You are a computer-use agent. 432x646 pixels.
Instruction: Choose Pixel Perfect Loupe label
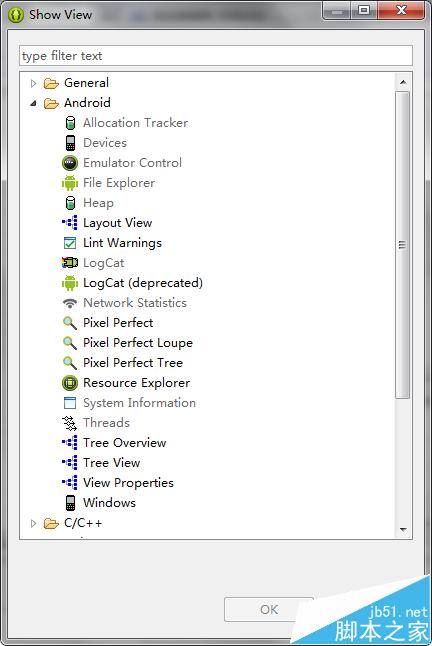coord(138,343)
